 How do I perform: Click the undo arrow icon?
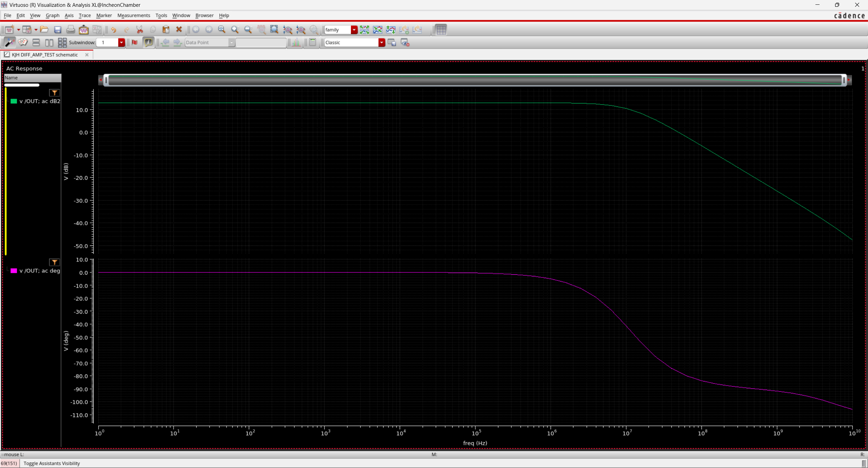pyautogui.click(x=114, y=30)
